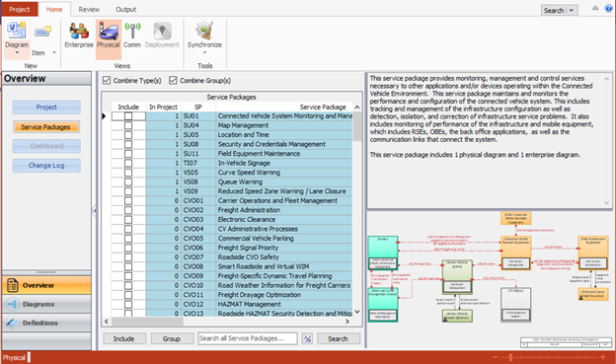Click the horizontal scroll left arrow
Screen dimensions: 616x364
[107, 322]
